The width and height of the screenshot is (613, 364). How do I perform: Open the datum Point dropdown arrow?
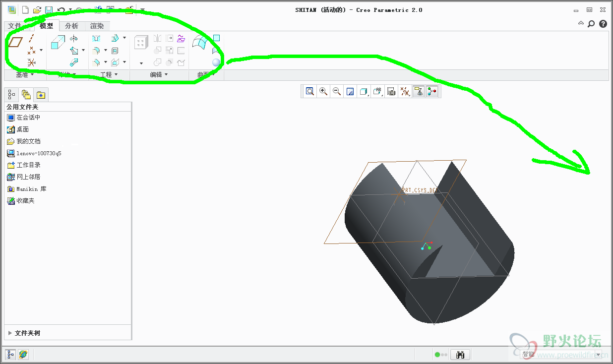[41, 50]
